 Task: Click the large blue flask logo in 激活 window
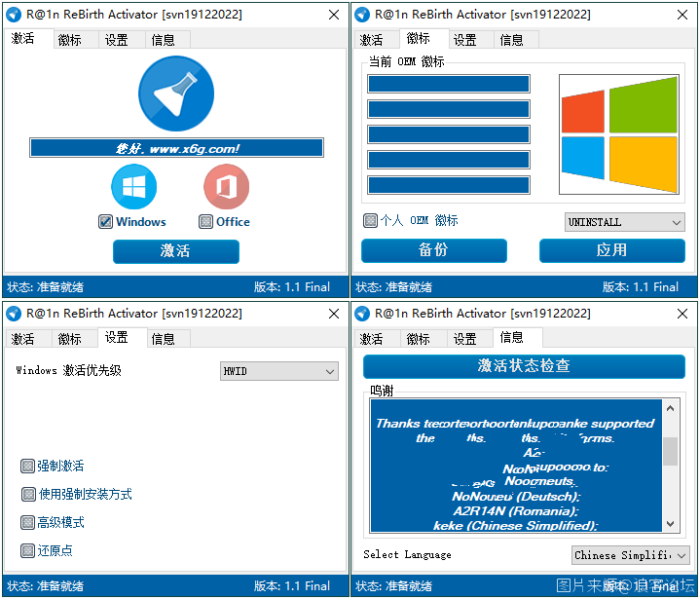click(x=176, y=94)
